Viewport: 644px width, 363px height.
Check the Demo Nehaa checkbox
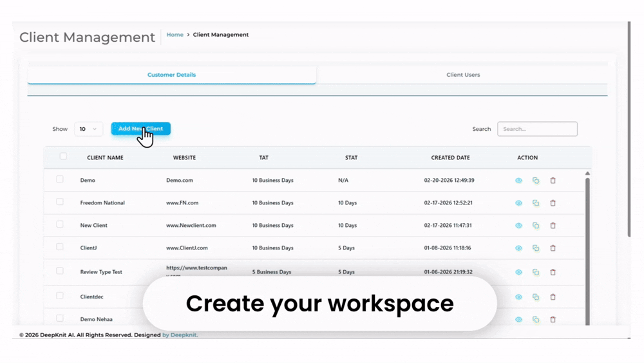[x=59, y=319]
